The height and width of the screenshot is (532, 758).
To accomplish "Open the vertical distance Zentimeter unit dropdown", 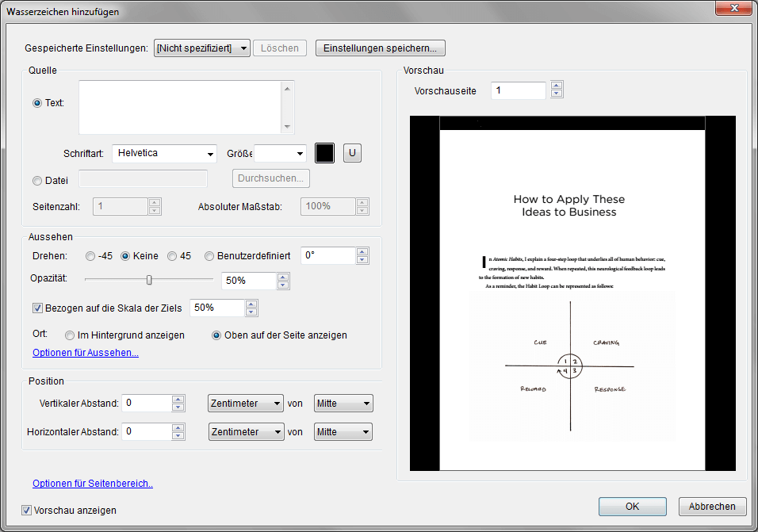I will coord(246,404).
